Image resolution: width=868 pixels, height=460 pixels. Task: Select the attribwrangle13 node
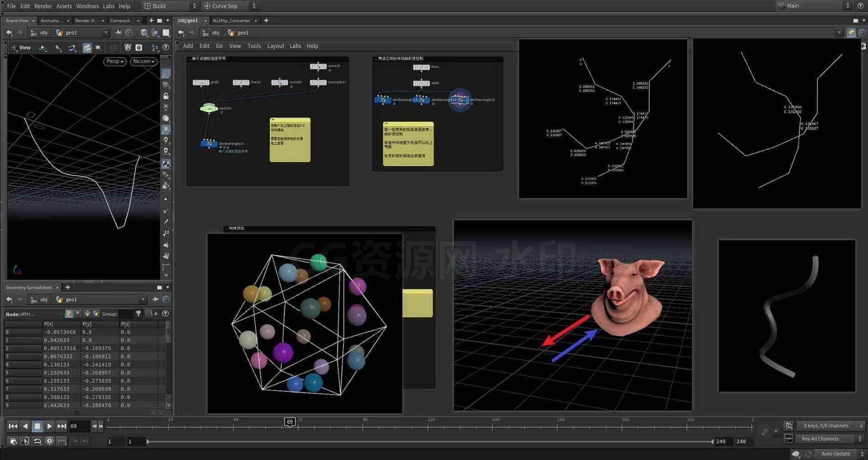(x=460, y=100)
